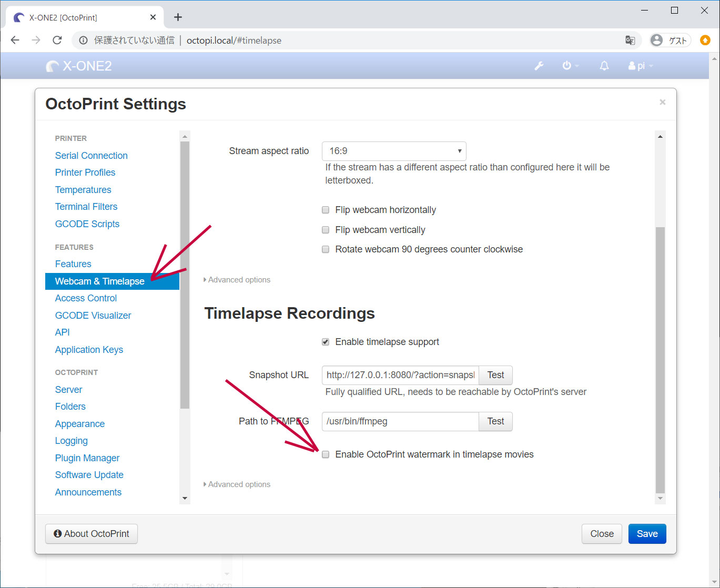Close the X-ONE2 [OctoPrint] browser tab
The height and width of the screenshot is (588, 720).
153,17
